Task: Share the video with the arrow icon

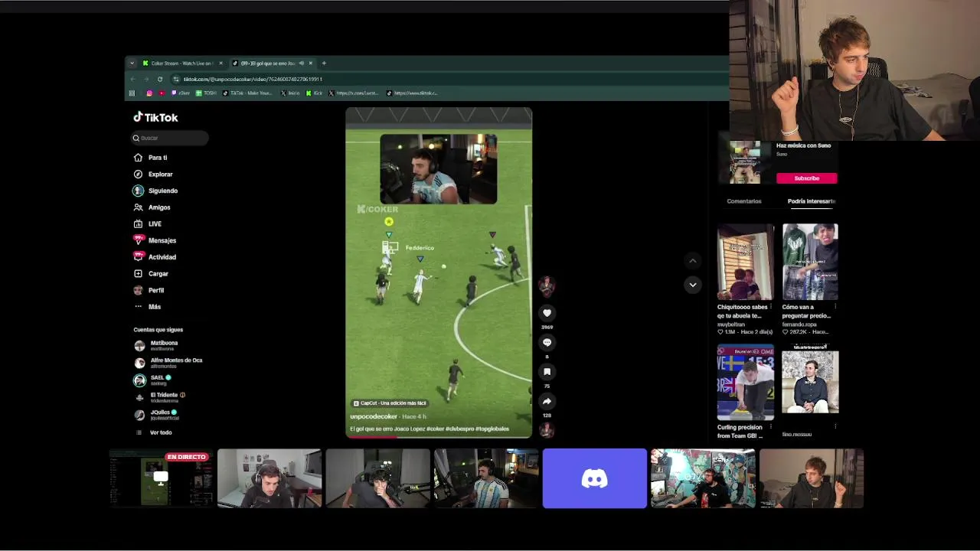Action: pos(547,401)
